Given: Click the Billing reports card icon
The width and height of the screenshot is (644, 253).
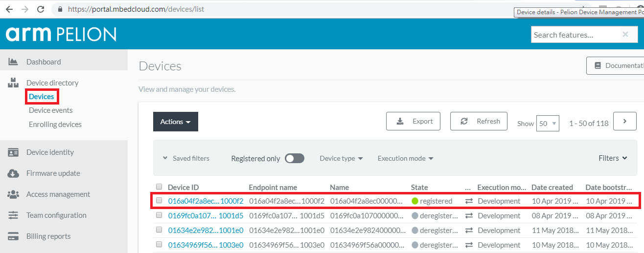Looking at the screenshot, I should pos(13,236).
